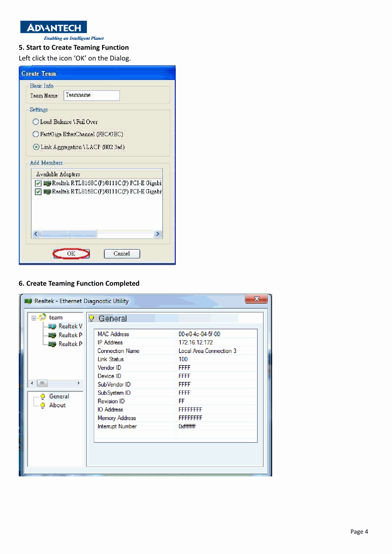392x554 pixels.
Task: Click the About lightbulb icon in tree
Action: point(43,405)
